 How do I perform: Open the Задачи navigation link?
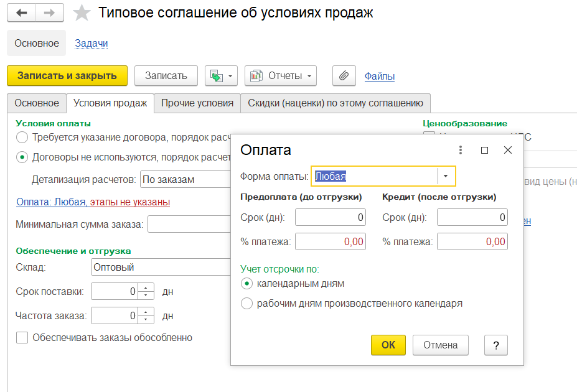pos(91,44)
